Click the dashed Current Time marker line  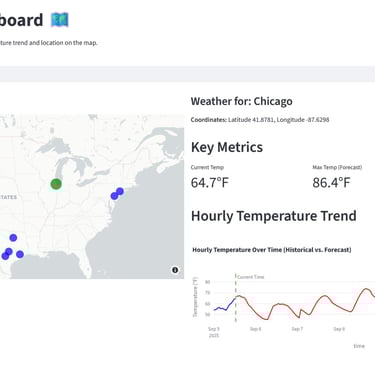click(x=236, y=298)
